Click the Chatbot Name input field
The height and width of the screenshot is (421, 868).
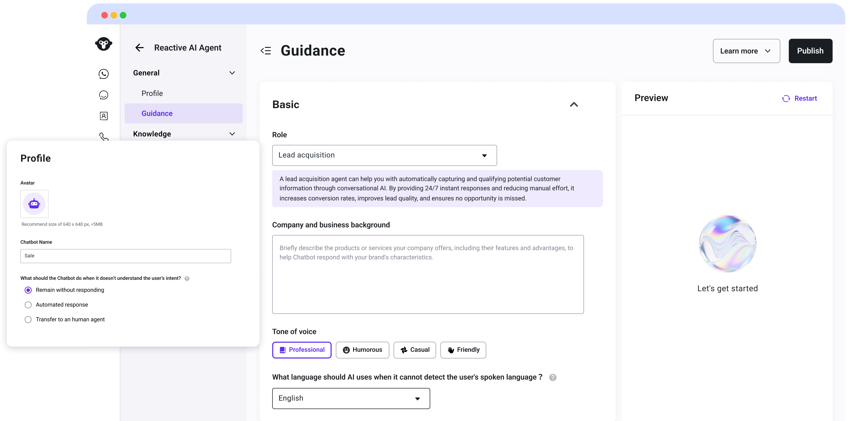(x=125, y=256)
